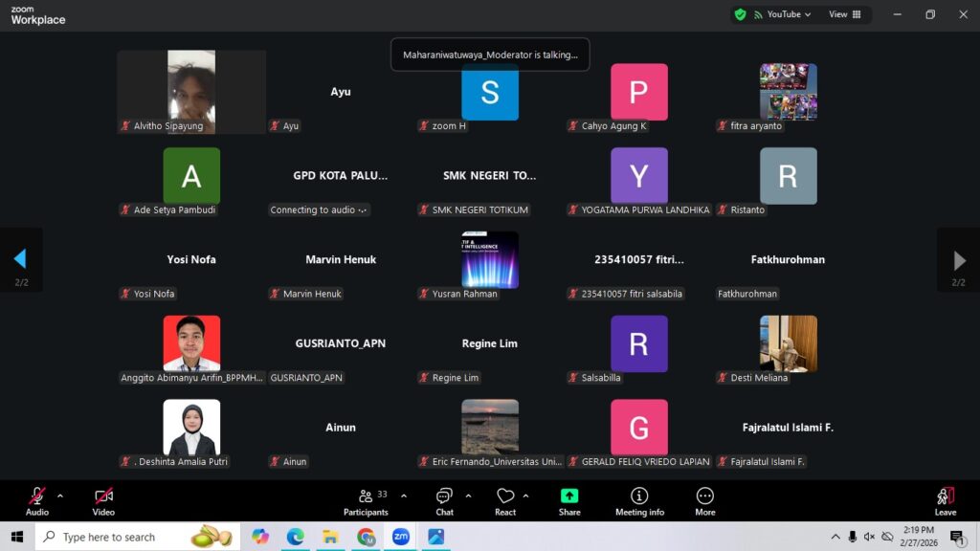Click the green encryption shield icon
Viewport: 980px width, 551px height.
click(x=740, y=14)
